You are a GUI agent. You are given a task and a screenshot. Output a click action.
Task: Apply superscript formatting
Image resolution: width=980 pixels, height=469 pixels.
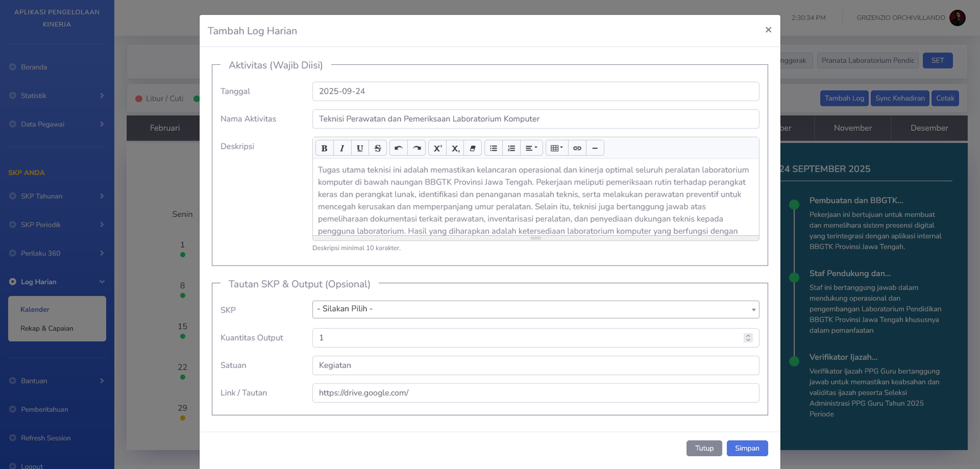click(437, 148)
